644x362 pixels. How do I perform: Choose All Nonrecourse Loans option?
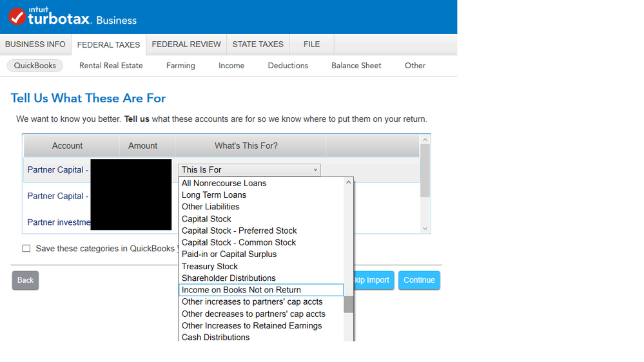(261, 183)
